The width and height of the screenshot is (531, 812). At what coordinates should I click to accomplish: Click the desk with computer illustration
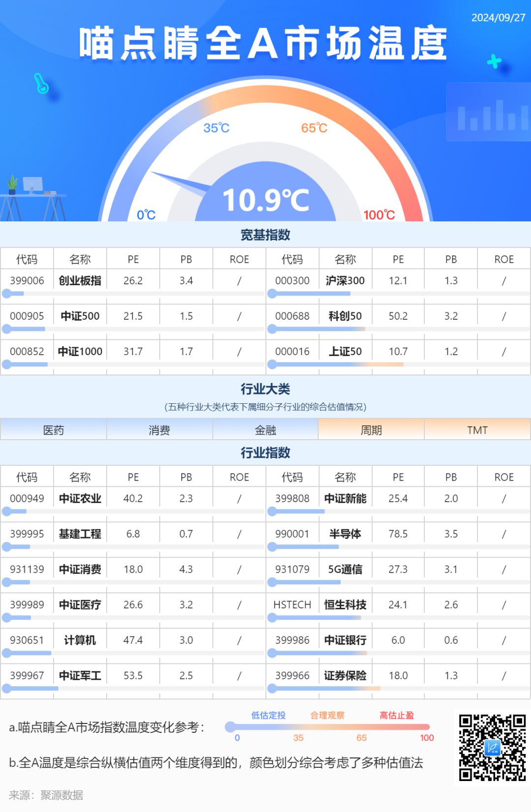click(x=33, y=198)
